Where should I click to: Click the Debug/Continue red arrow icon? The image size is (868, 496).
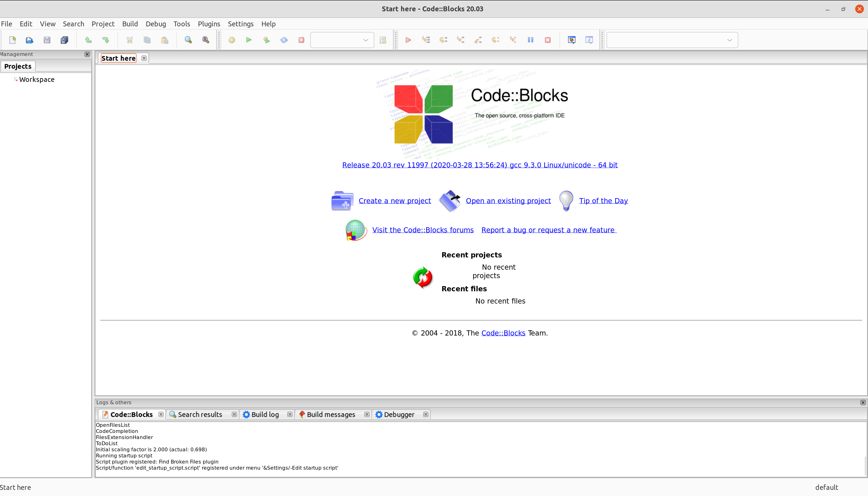(x=408, y=40)
